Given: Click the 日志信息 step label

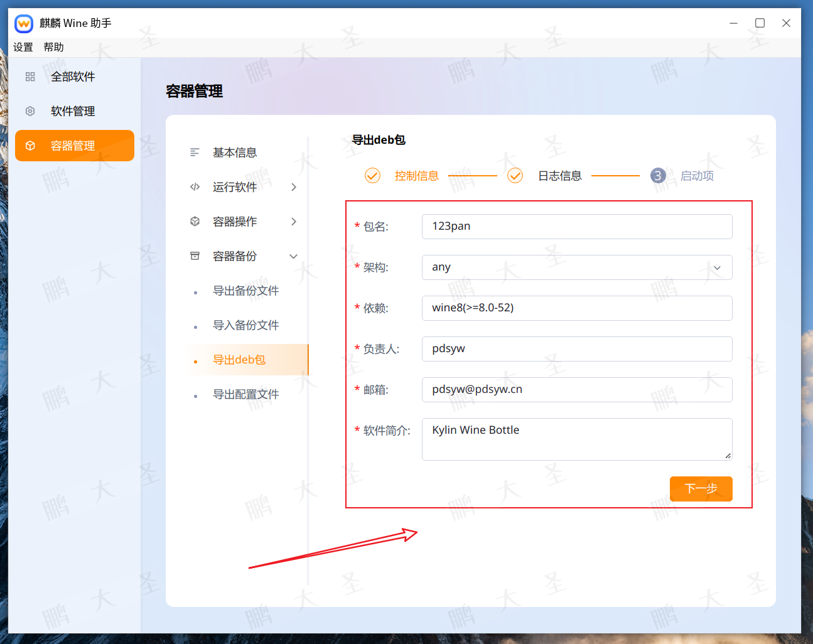Looking at the screenshot, I should tap(560, 176).
